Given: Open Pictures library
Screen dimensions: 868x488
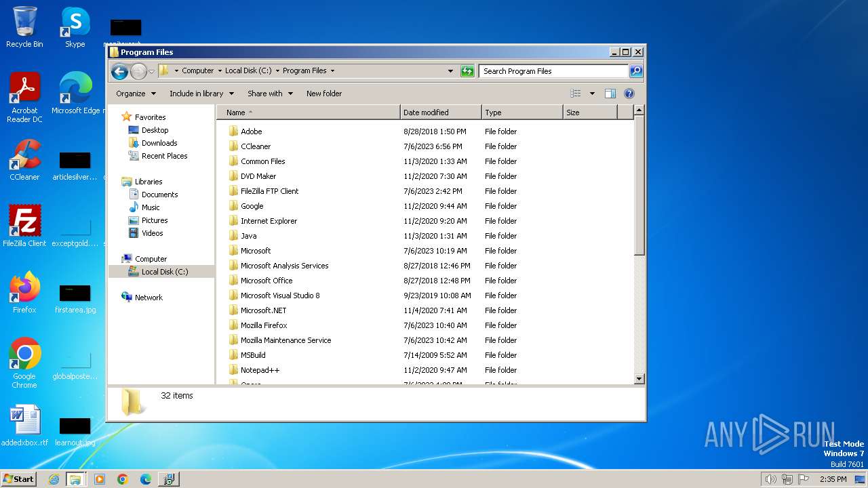Looking at the screenshot, I should coord(155,220).
